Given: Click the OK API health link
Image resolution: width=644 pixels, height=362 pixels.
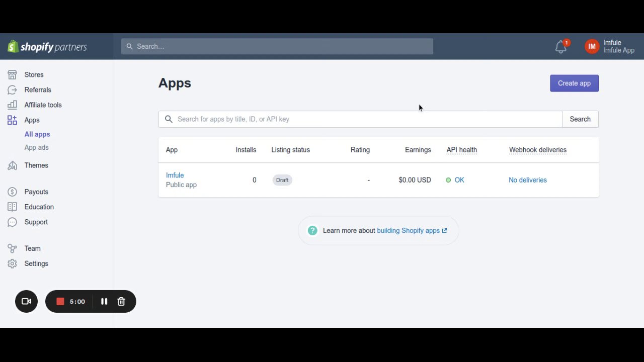Looking at the screenshot, I should pos(459,180).
